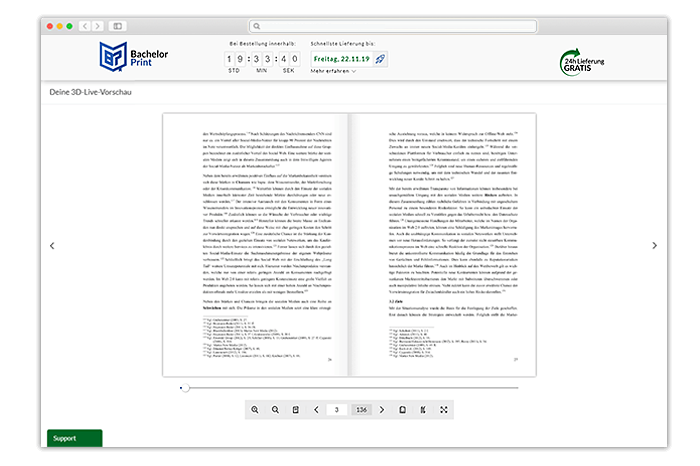Click the icon left of the fullscreen button
700x466 pixels.
(x=424, y=410)
